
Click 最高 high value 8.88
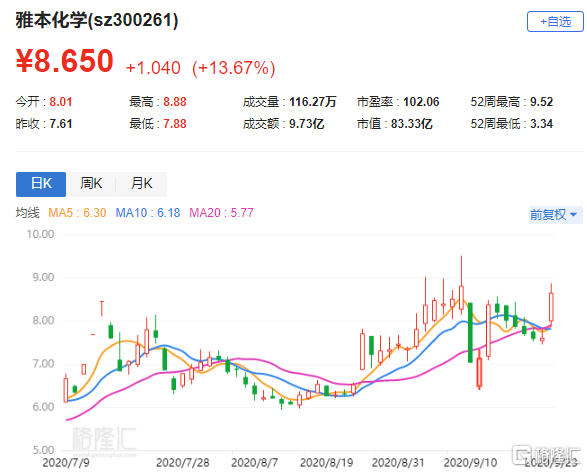(x=175, y=102)
